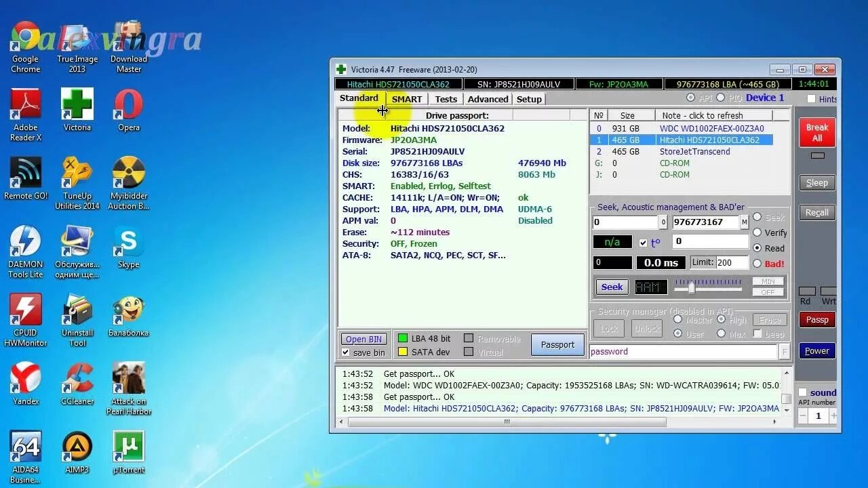868x488 pixels.
Task: Open DAEMON Tools Lite icon
Action: tap(26, 252)
